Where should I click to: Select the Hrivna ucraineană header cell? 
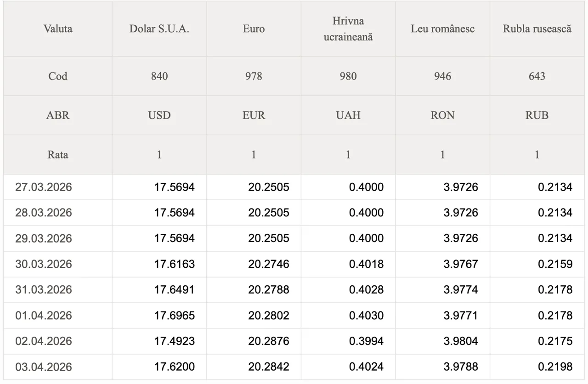(x=348, y=29)
